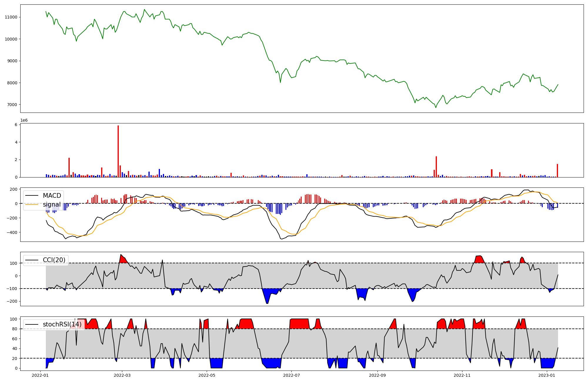Select the CCI(20) legend label
Image resolution: width=588 pixels, height=382 pixels.
(54, 260)
